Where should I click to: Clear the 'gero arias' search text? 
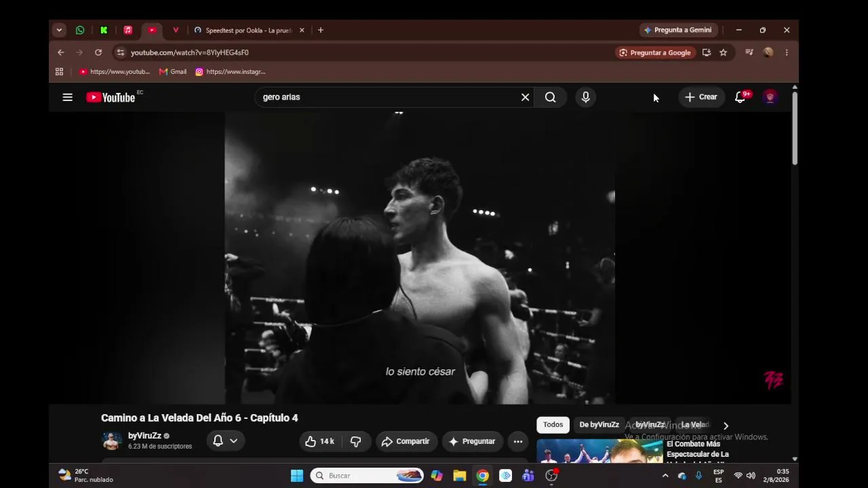525,97
